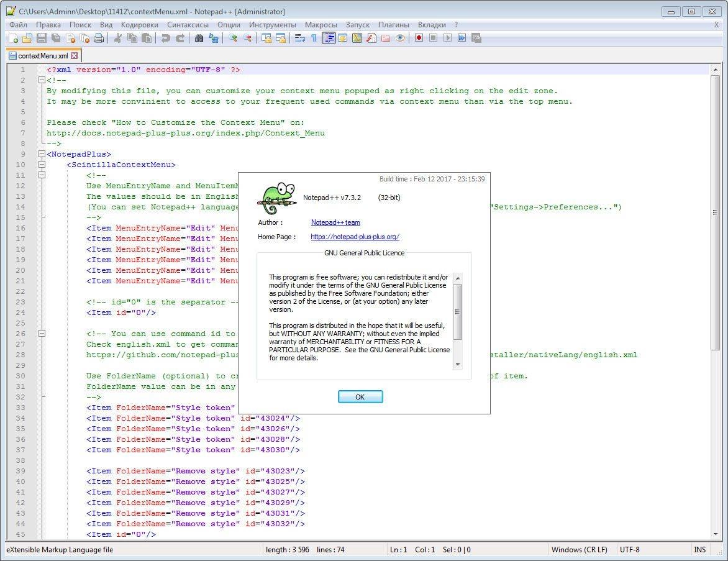Click license text scrollbar up arrow

[458, 278]
